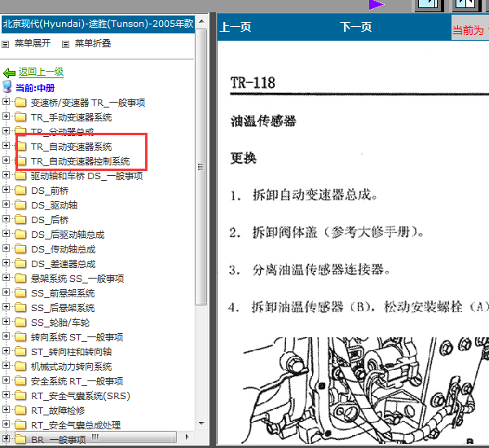489x448 pixels.
Task: Expand TR_自动变速器控制系统 tree node
Action: pos(6,160)
